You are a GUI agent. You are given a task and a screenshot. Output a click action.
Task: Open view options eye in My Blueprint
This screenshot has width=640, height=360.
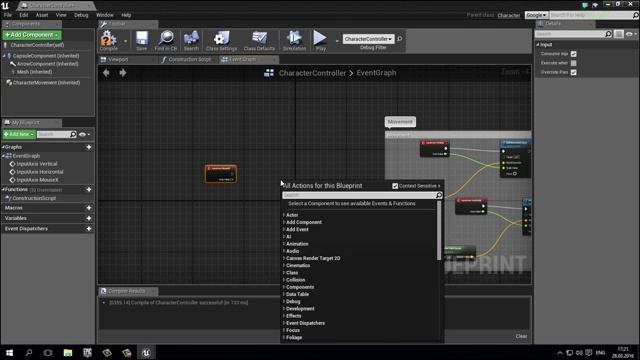(x=84, y=134)
